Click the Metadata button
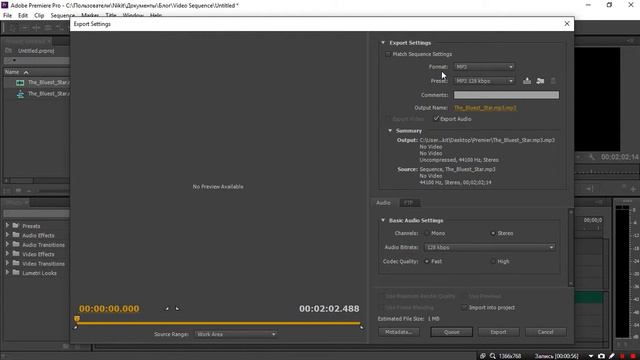 tap(399, 332)
